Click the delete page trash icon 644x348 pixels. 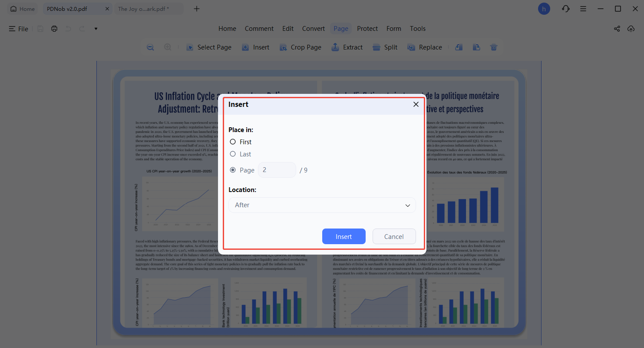[493, 47]
